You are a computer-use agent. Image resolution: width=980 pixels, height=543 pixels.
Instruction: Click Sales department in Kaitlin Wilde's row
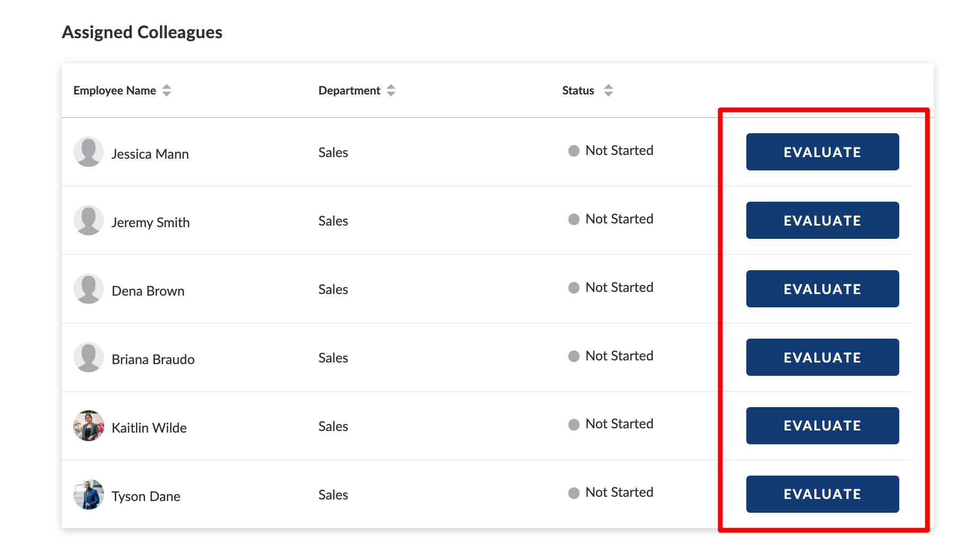tap(333, 426)
